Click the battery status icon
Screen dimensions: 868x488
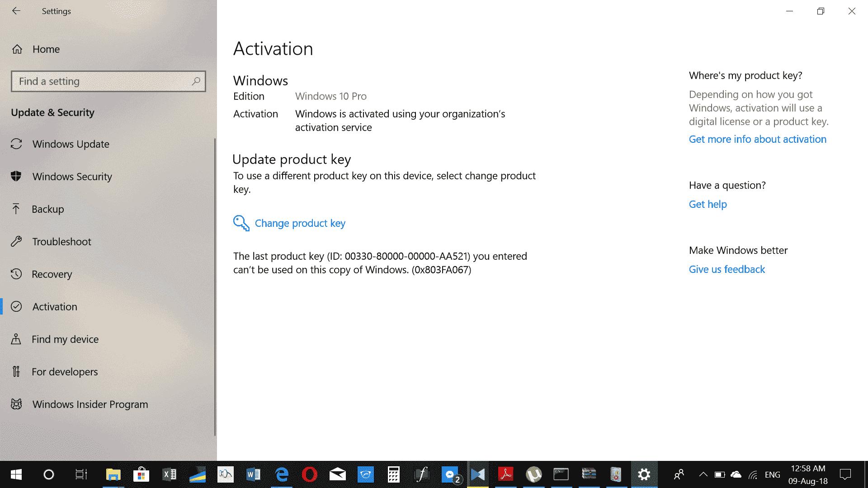point(720,474)
